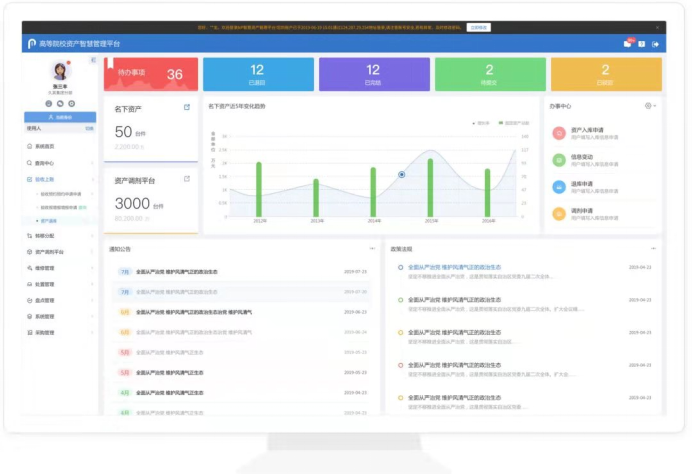Screen dimensions: 693x474
Task: Open external link icon on 资产调剂平台 card
Action: coord(187,179)
